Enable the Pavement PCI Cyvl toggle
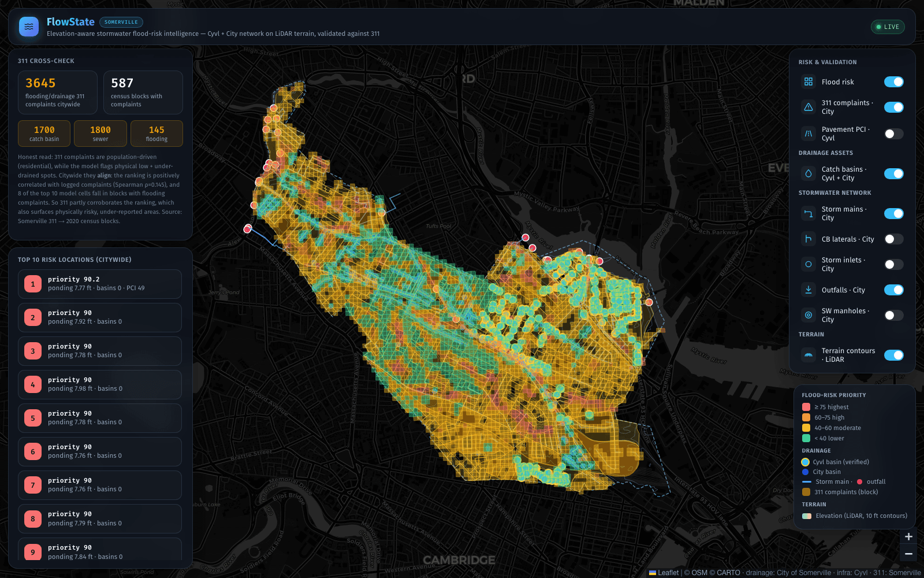The width and height of the screenshot is (924, 578). coord(894,134)
